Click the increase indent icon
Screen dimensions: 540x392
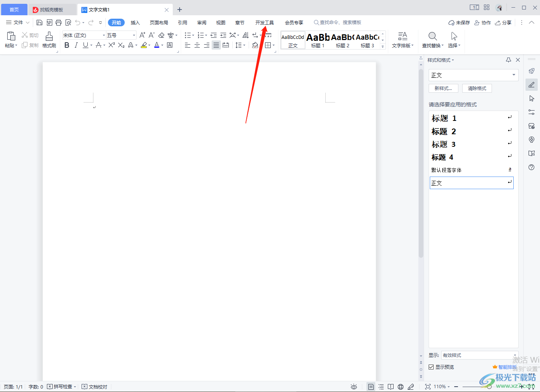tap(223, 35)
